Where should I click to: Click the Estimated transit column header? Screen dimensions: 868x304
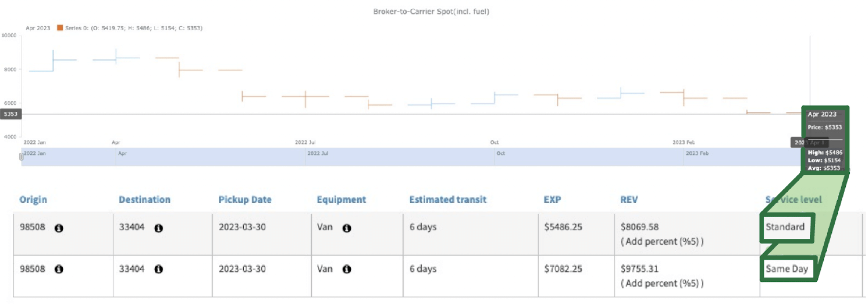[x=447, y=199]
